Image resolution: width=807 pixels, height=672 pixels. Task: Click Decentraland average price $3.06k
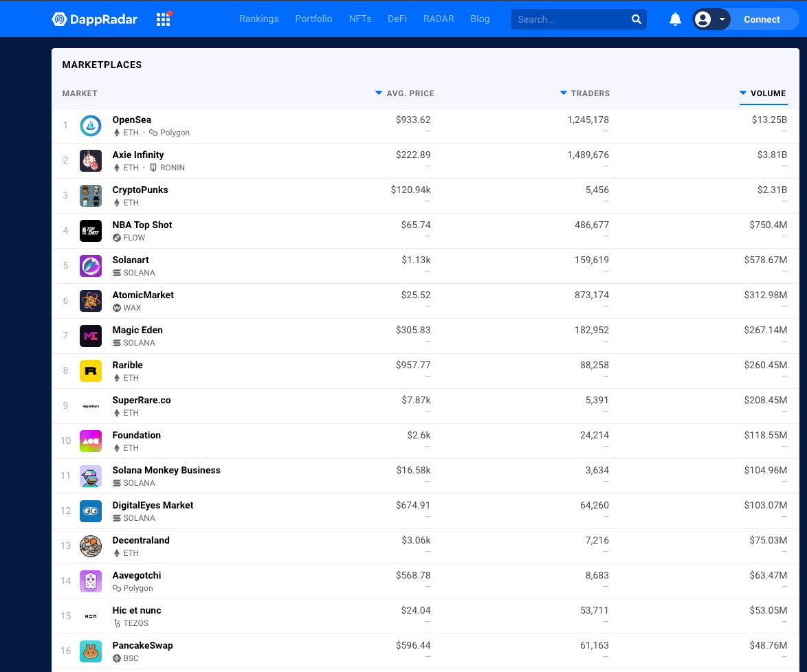[x=416, y=540]
